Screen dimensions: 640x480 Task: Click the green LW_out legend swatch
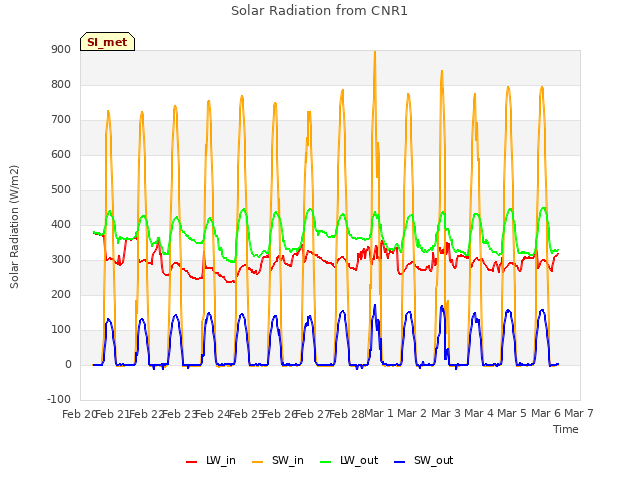pos(326,462)
